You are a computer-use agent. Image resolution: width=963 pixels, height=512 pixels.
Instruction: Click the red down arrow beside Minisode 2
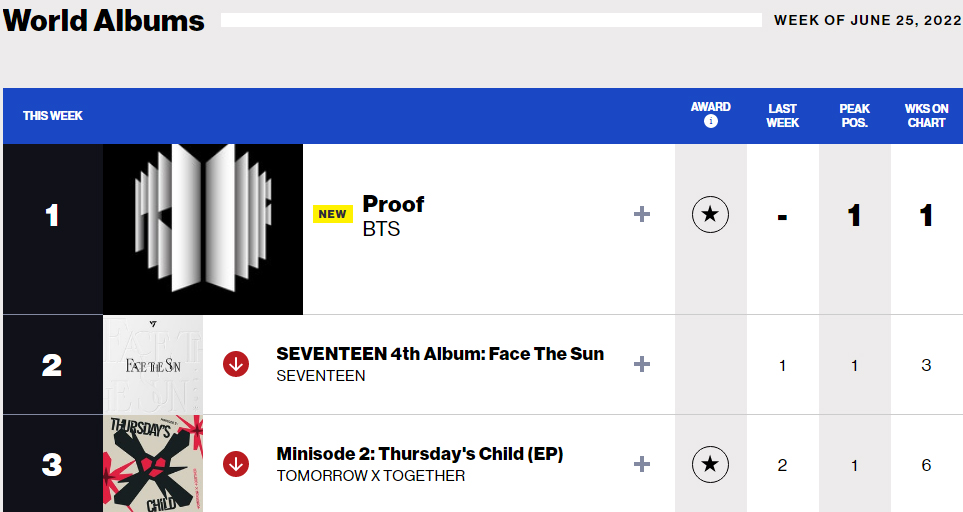(x=236, y=464)
